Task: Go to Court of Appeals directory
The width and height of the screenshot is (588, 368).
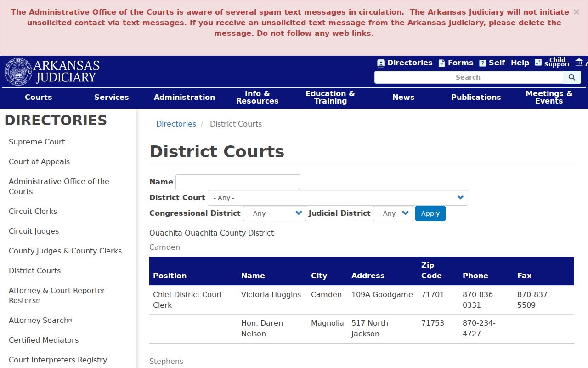Action: click(40, 161)
